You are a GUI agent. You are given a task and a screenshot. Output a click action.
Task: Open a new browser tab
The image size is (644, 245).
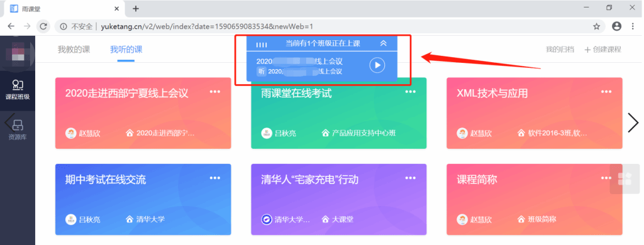[x=136, y=9]
